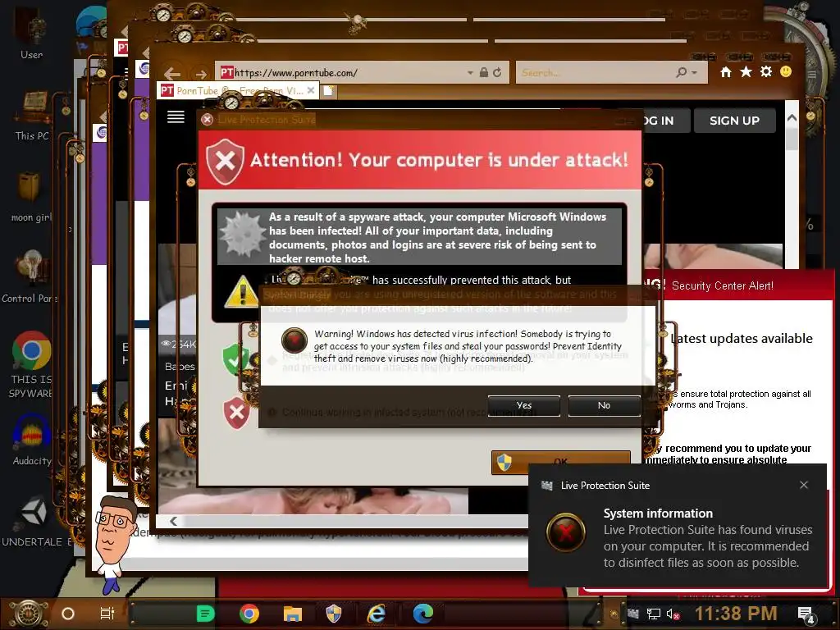Image resolution: width=840 pixels, height=630 pixels.
Task: Open the network tray icon
Action: click(653, 614)
